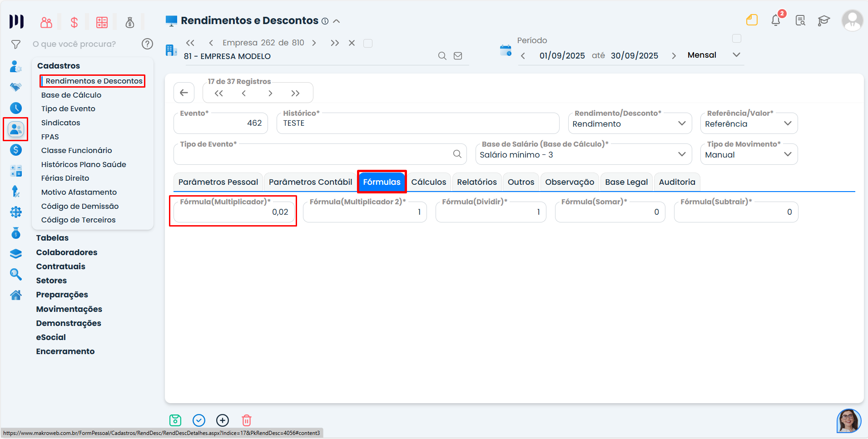Click the document search icon in header
Viewport: 868px width, 439px height.
tap(800, 20)
